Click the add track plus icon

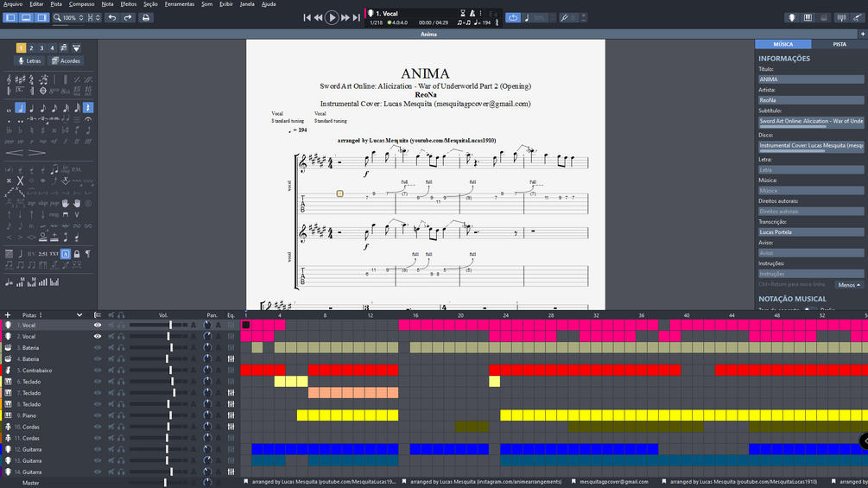click(8, 314)
